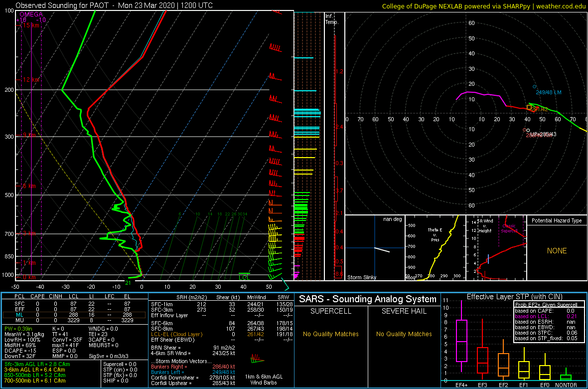Click the 'Potential Hazard Type' header
Viewport: 588px width, 389px height.
point(557,221)
